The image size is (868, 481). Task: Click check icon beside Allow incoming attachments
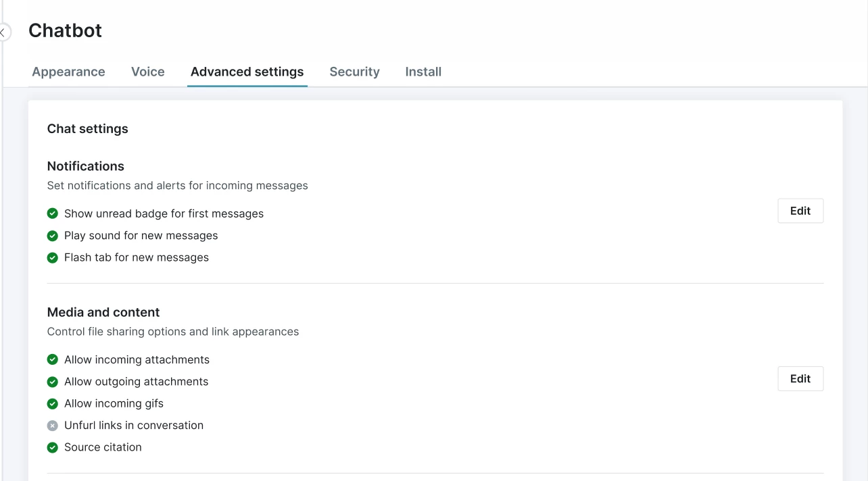click(x=53, y=359)
